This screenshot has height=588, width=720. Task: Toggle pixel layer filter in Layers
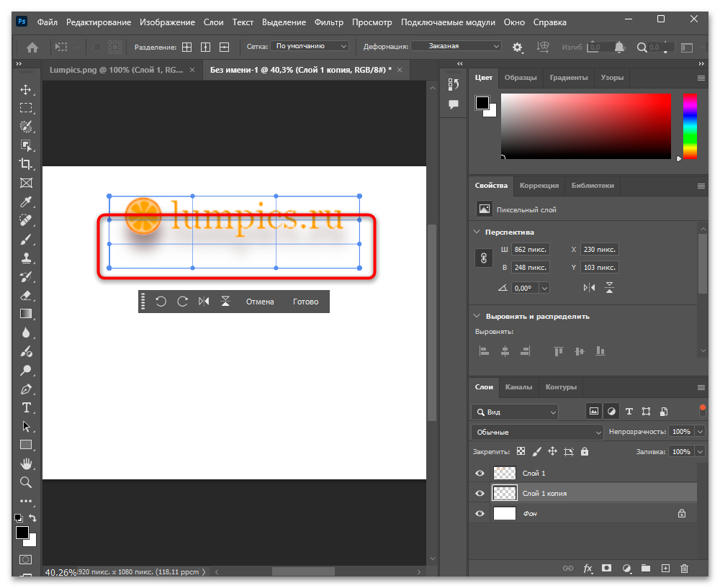pyautogui.click(x=594, y=411)
